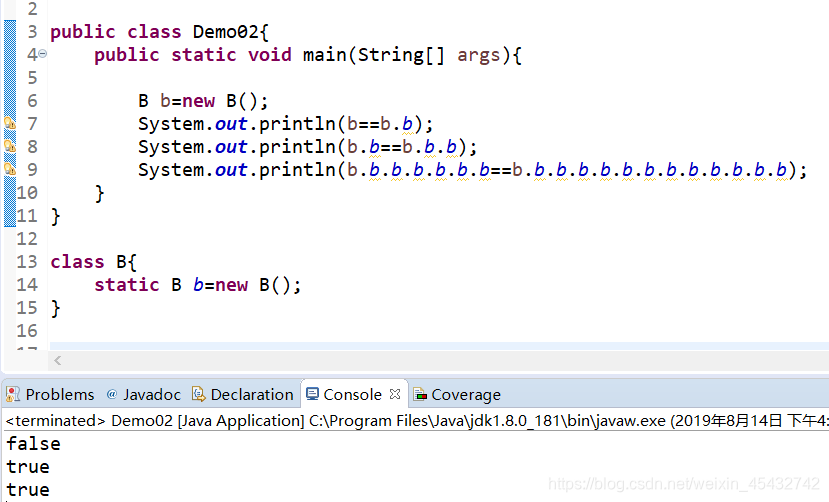Click the 'false' console output line

33,444
